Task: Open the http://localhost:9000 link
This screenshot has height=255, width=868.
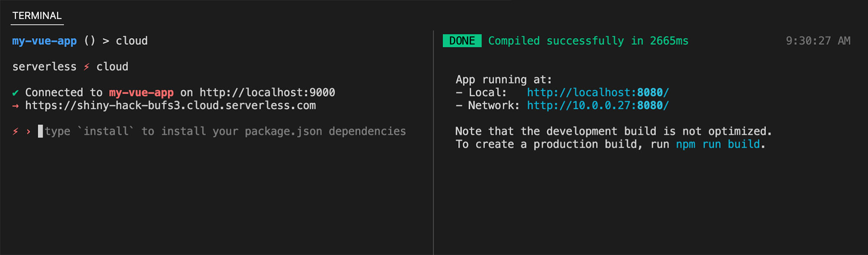Action: tap(267, 93)
